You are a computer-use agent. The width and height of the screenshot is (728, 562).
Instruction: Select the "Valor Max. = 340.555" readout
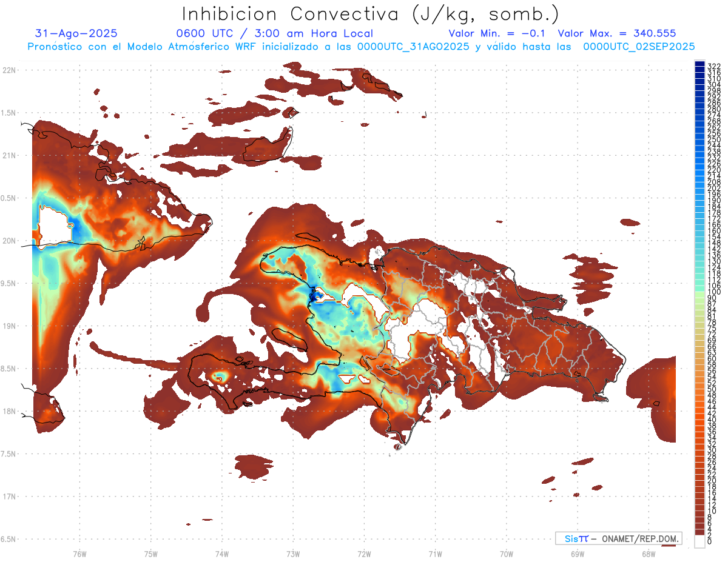tap(617, 33)
